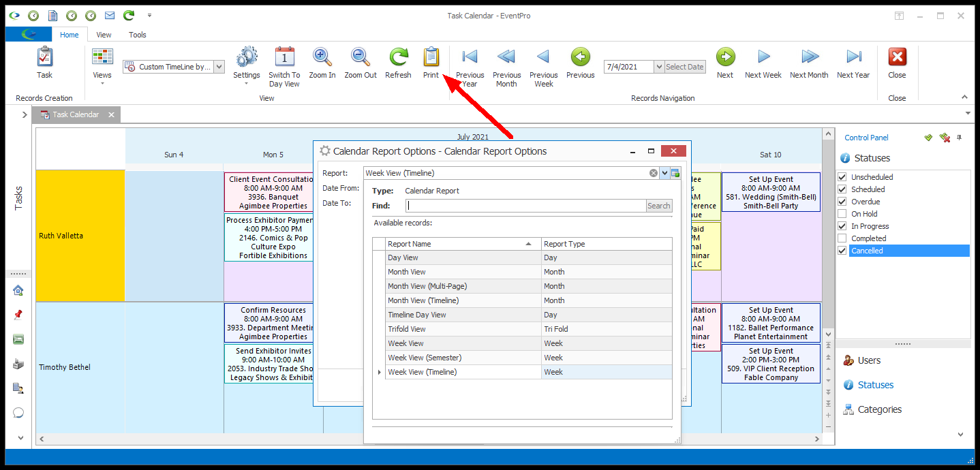Click the green refresh icon in title bar
Image resolution: width=980 pixels, height=470 pixels.
coord(128,15)
